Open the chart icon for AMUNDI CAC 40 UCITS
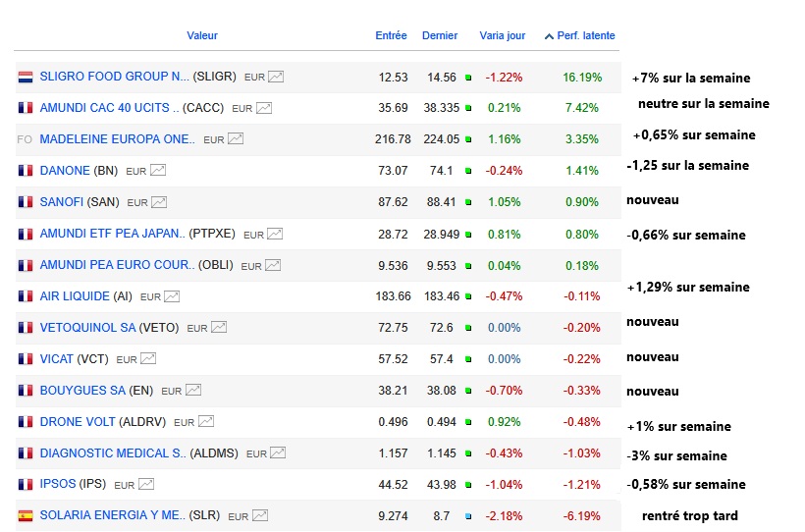Screen dimensions: 805x532 264,108
